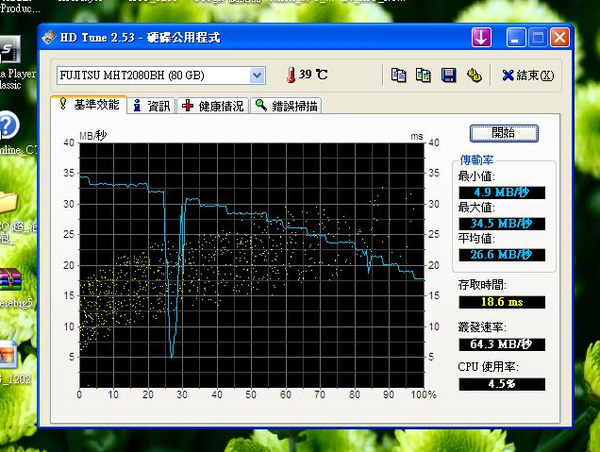Click the save floppy disk icon
This screenshot has width=600, height=452.
(x=448, y=75)
